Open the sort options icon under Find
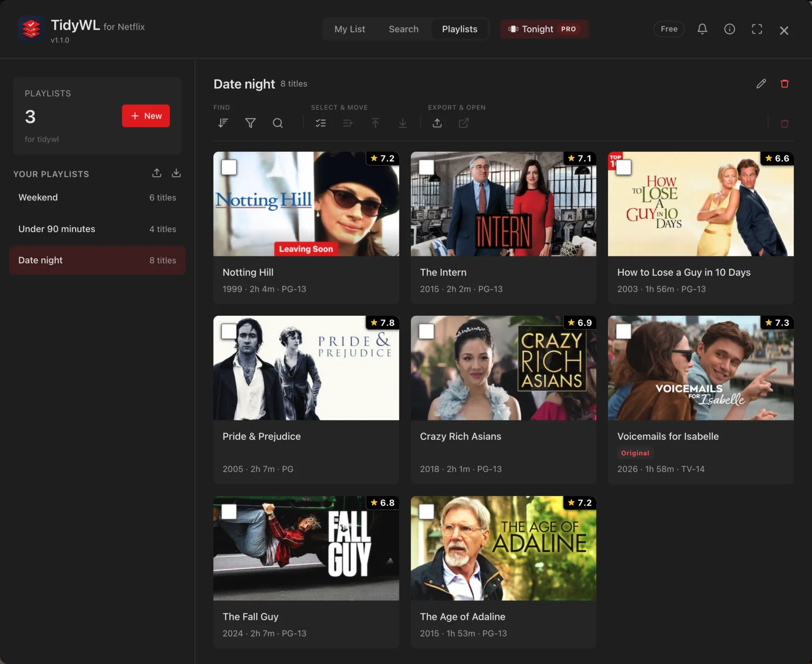The image size is (812, 664). [x=223, y=123]
